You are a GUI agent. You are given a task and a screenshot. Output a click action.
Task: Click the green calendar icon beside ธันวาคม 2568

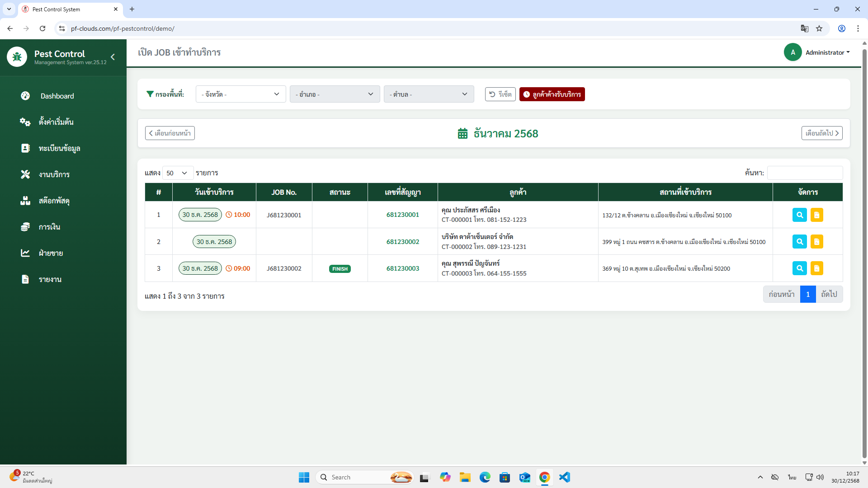(462, 134)
